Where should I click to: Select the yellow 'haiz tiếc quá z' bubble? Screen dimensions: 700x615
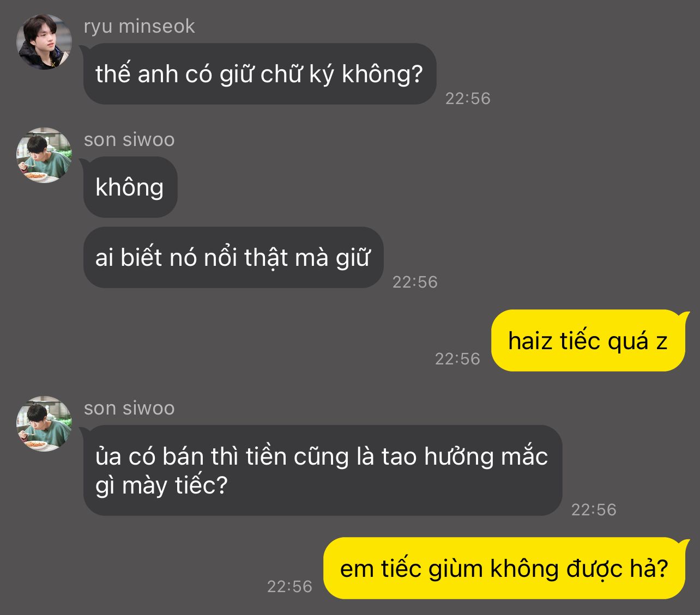588,341
